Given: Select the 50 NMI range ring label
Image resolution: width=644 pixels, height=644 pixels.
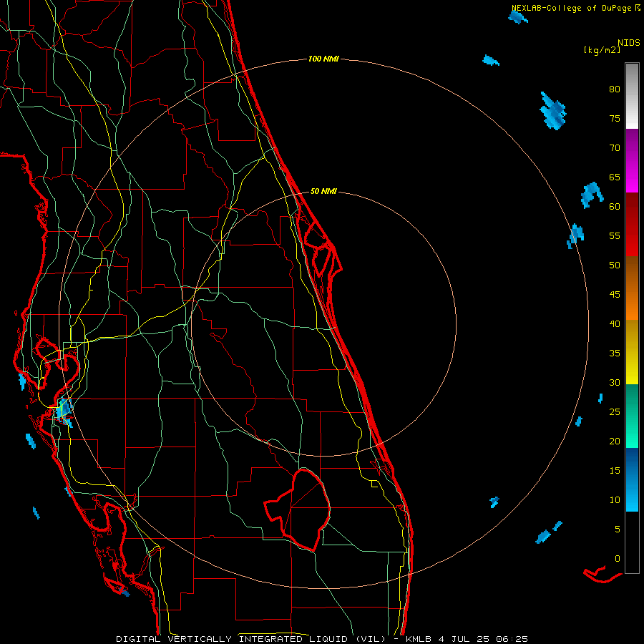Looking at the screenshot, I should (323, 191).
